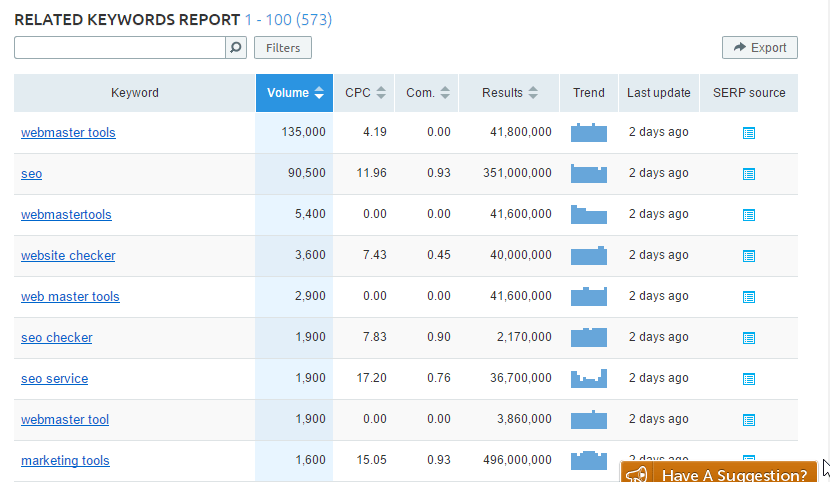The width and height of the screenshot is (830, 482).
Task: Open SERP source icon for web master tools row
Action: [x=748, y=297]
